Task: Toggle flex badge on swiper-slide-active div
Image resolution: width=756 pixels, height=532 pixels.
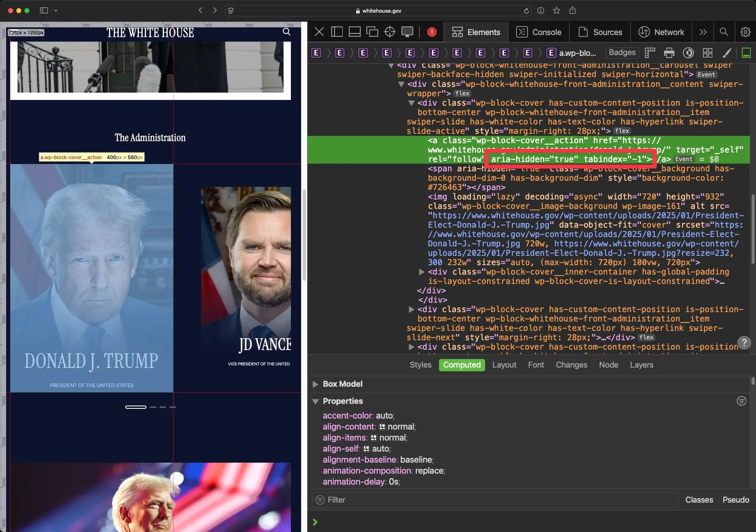Action: click(622, 131)
